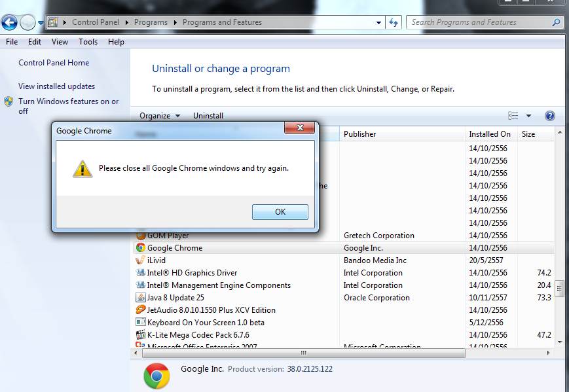The image size is (569, 392).
Task: Open the Tools menu
Action: coord(88,42)
